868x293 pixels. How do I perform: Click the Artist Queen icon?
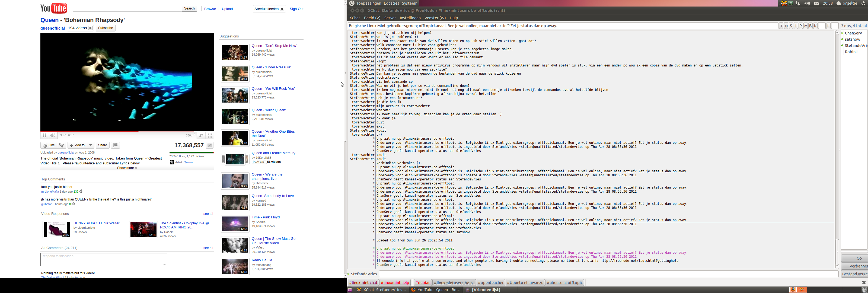click(172, 163)
